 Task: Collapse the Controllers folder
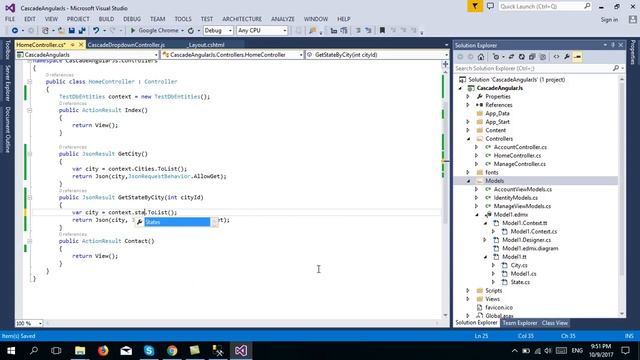click(468, 139)
